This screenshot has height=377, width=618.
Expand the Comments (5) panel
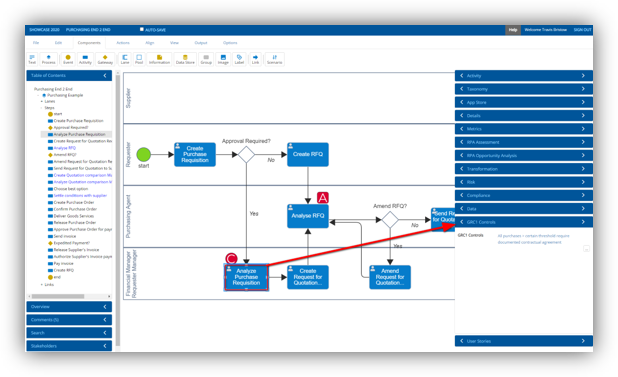[x=69, y=319]
